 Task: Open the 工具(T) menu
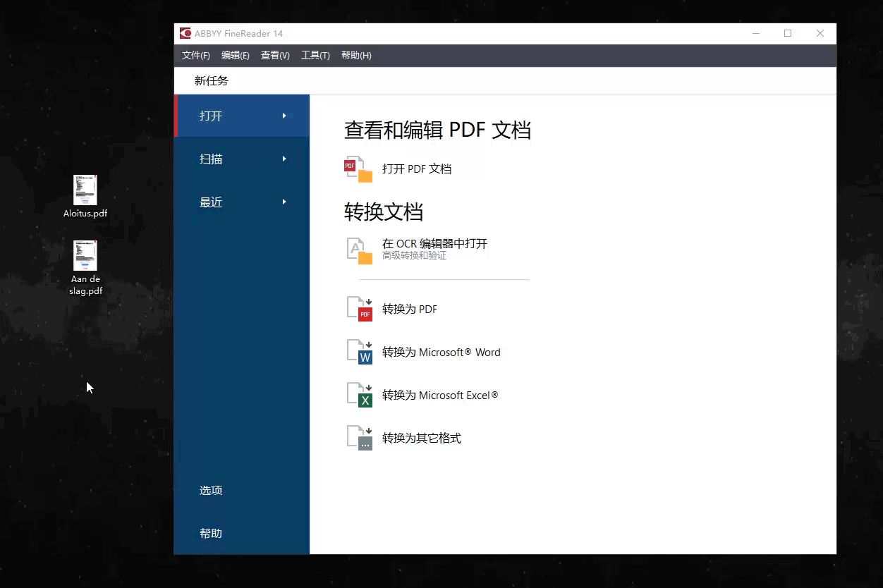tap(315, 56)
